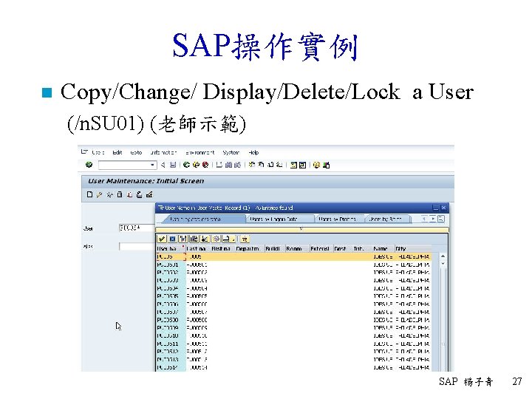Click the Find binoculars icon in hit list toolbar
The image size is (532, 399).
tap(183, 239)
